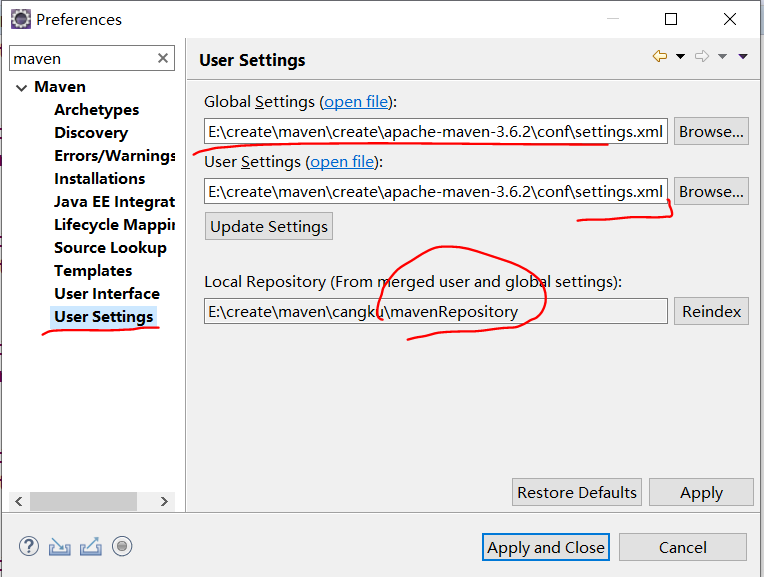The image size is (764, 577).
Task: Click the export preferences icon
Action: pos(91,546)
